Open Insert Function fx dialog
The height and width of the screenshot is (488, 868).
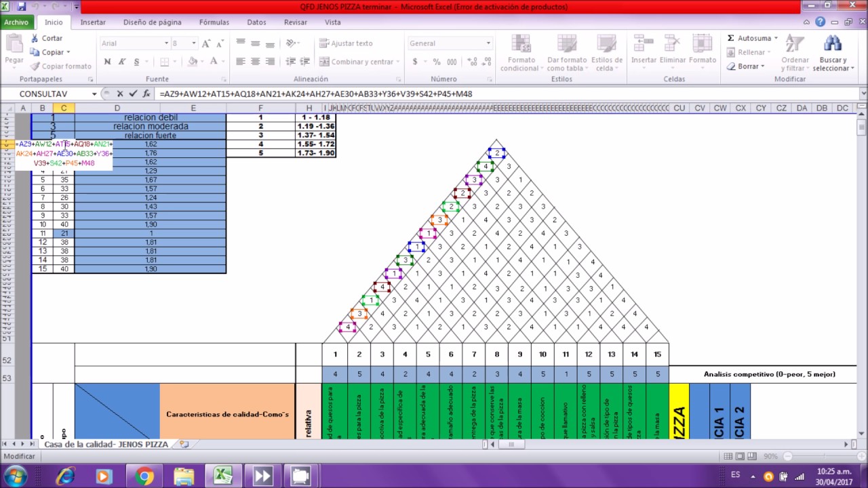(146, 94)
